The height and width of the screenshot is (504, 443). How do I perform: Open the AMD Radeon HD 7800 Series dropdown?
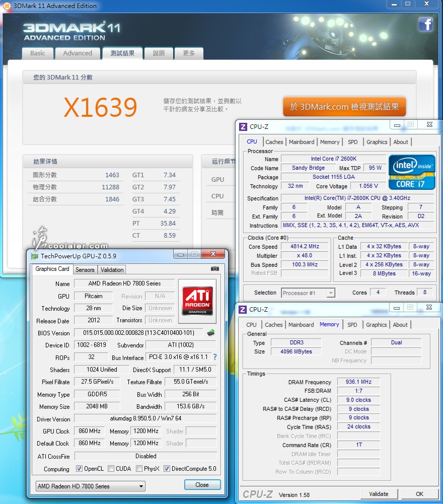pyautogui.click(x=90, y=486)
